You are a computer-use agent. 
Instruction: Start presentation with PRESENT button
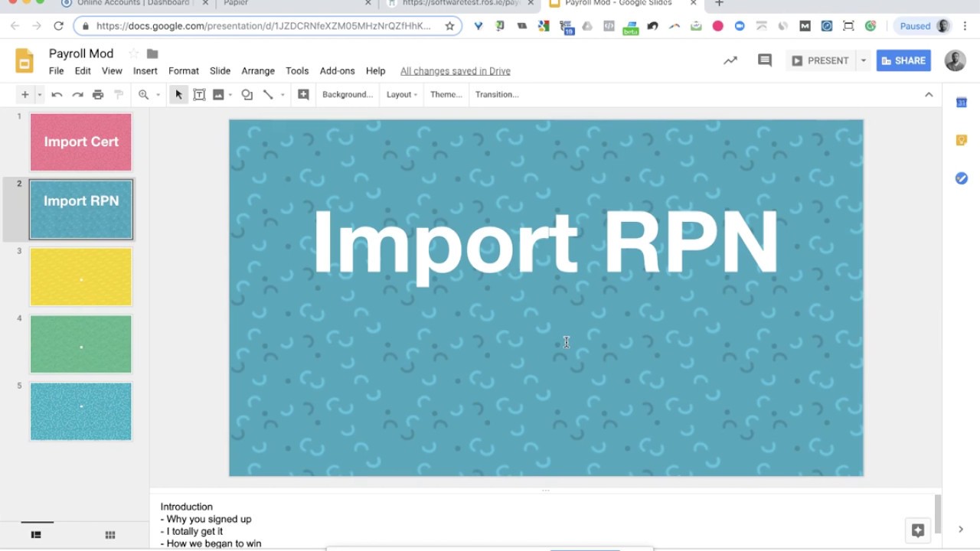point(821,60)
